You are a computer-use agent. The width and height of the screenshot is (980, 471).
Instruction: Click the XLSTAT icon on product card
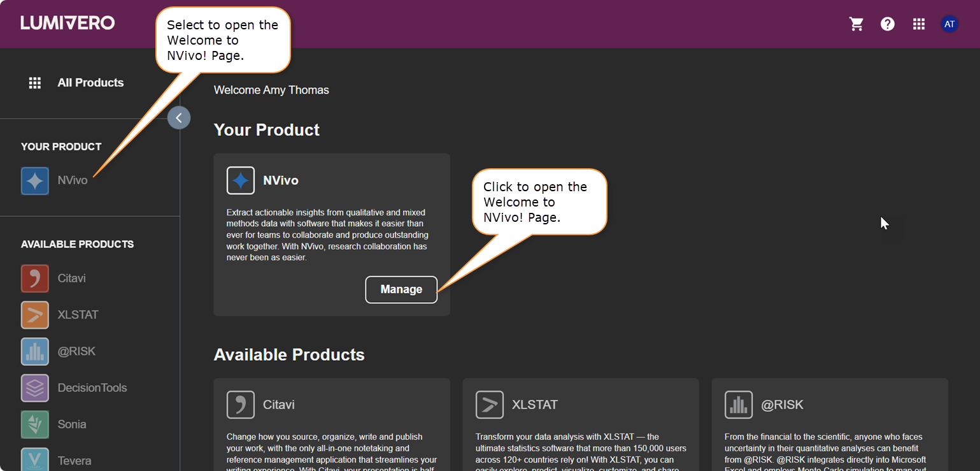tap(490, 405)
